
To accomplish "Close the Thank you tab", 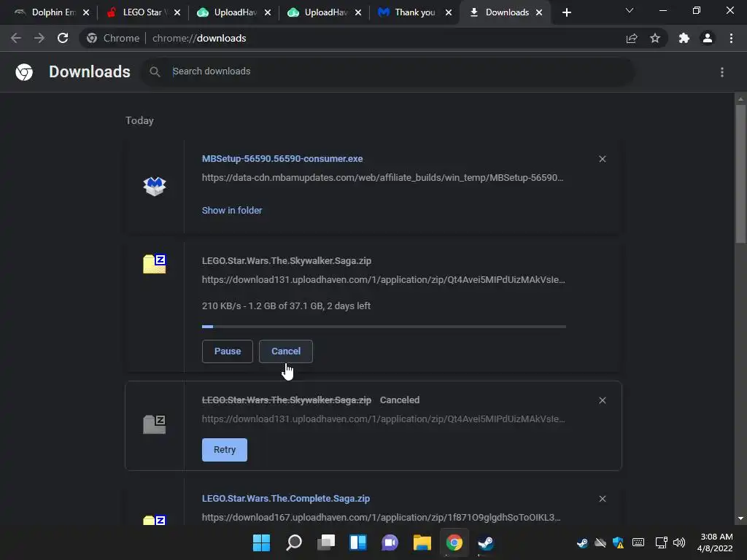I will point(449,13).
